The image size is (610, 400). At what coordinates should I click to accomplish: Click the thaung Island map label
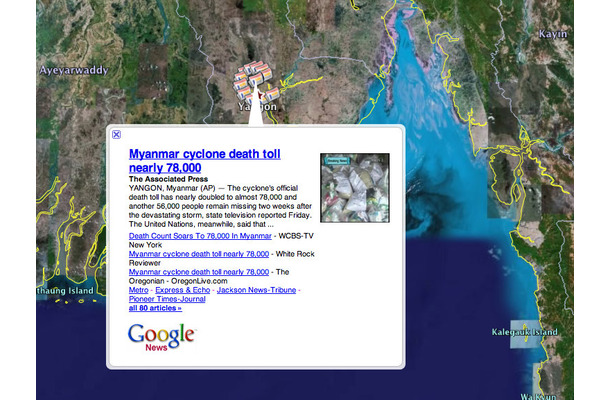pos(65,291)
